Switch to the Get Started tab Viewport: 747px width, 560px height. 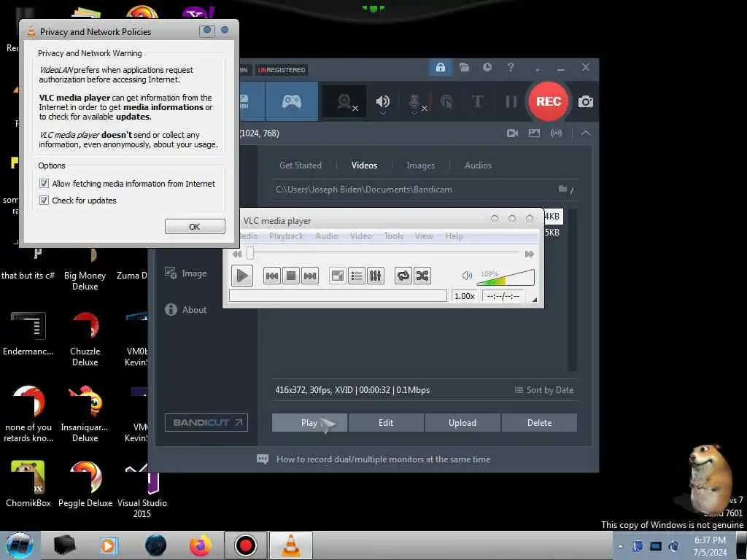pyautogui.click(x=301, y=166)
